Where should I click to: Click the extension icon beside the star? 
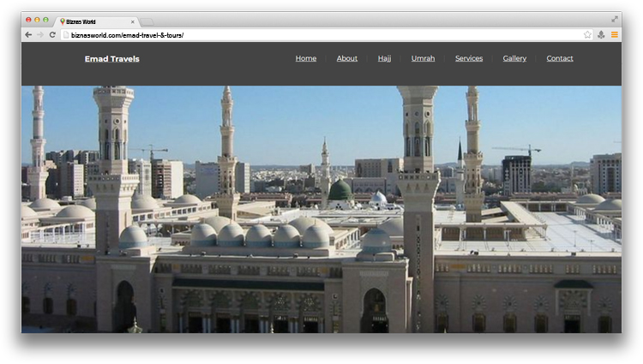601,35
